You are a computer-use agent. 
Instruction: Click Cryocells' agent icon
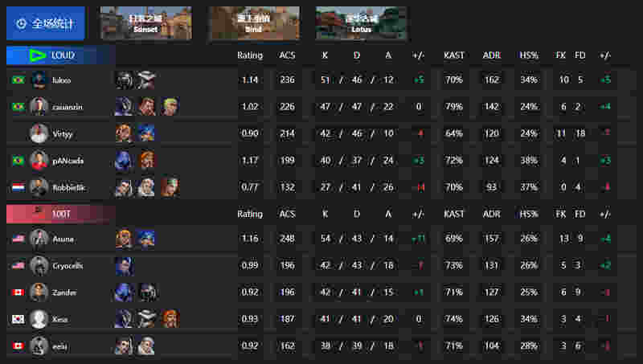[x=124, y=266]
